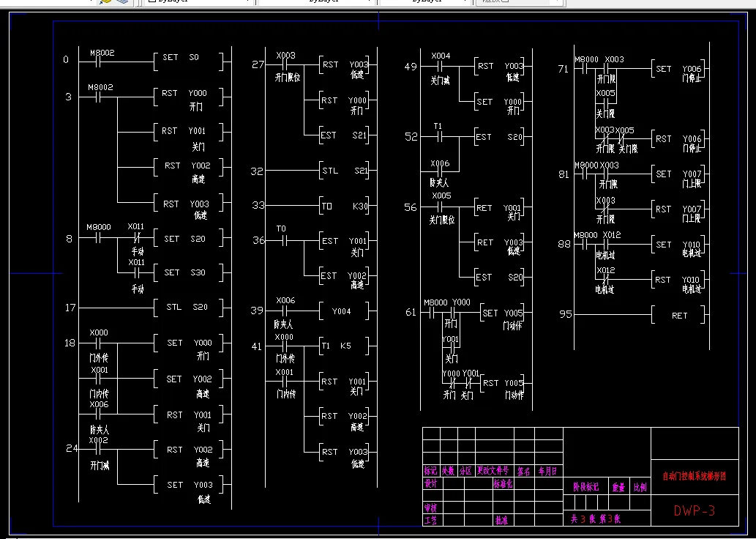756x539 pixels.
Task: Select rung number 81 label
Action: 564,175
